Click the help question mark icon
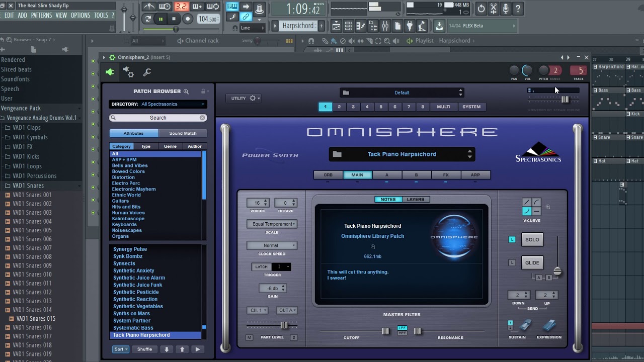This screenshot has height=362, width=644. [518, 9]
